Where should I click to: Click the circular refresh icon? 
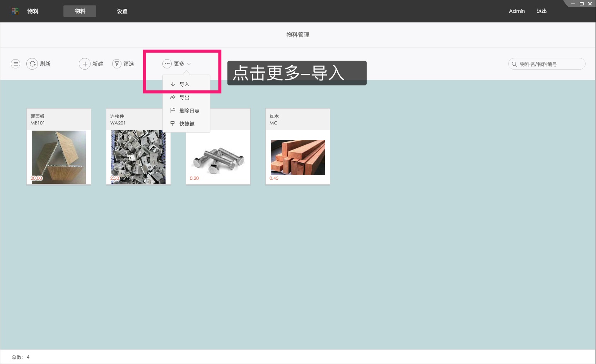(32, 64)
